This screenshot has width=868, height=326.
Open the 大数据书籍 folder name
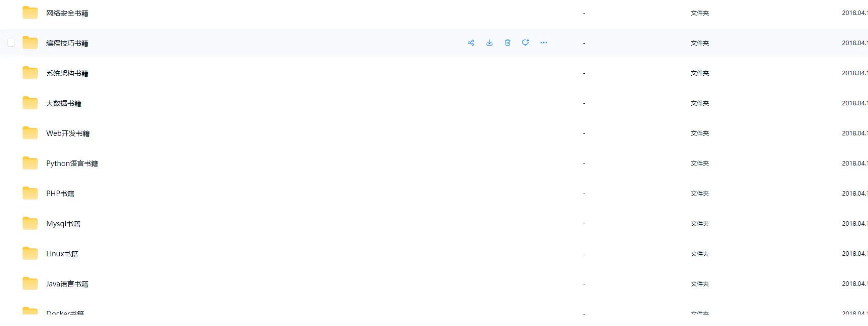coord(64,103)
